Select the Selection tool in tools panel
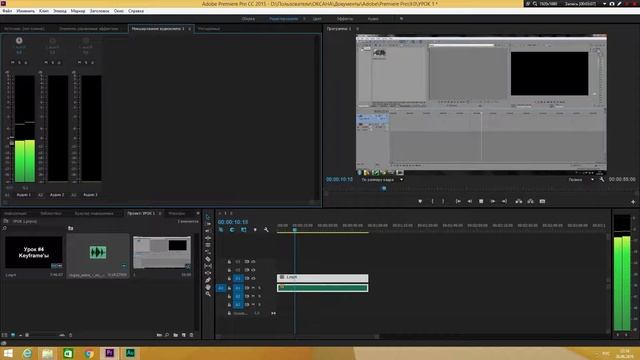 pos(208,217)
